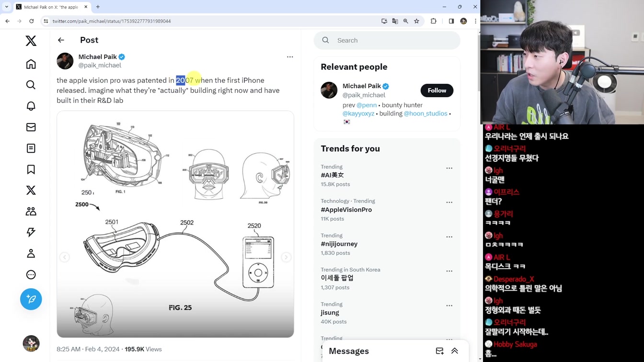644x362 pixels.
Task: Click post author name Michael Paik
Action: point(98,57)
